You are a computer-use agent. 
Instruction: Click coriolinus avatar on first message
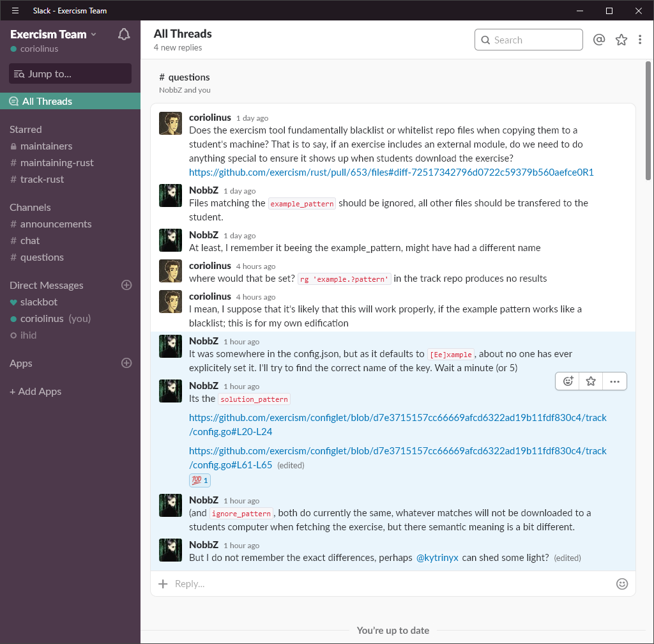[x=170, y=123]
